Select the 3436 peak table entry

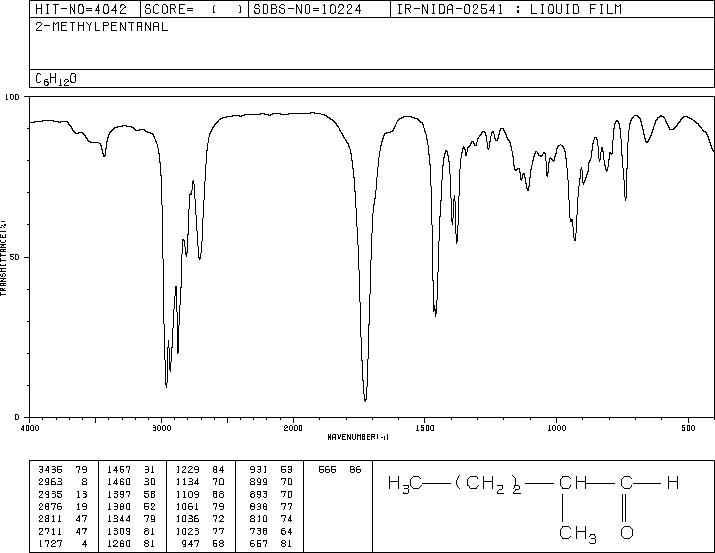[x=63, y=470]
